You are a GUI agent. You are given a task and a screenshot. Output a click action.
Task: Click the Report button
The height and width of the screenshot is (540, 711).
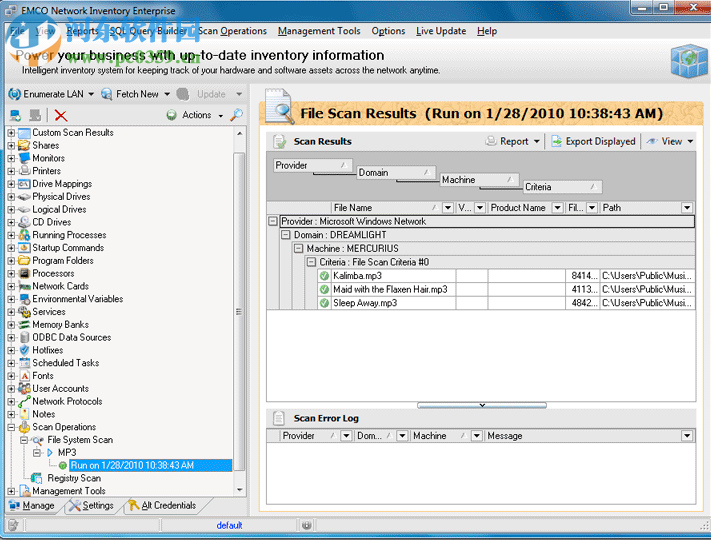click(512, 141)
